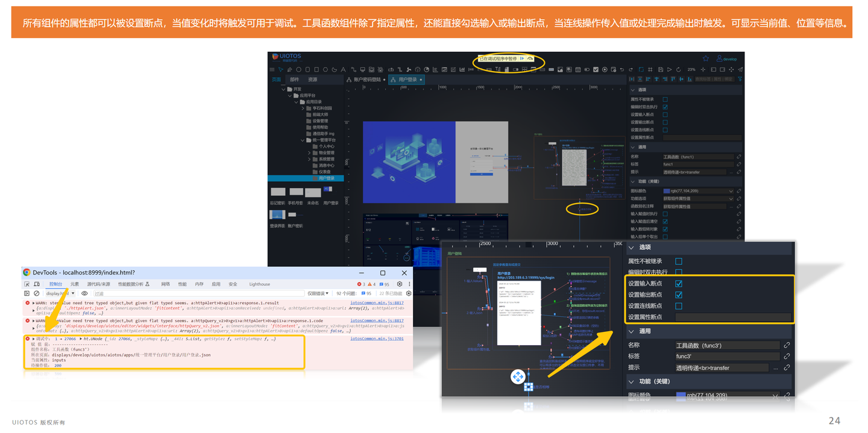Click the round move-arrows icon on canvas
The height and width of the screenshot is (433, 868).
click(x=518, y=377)
